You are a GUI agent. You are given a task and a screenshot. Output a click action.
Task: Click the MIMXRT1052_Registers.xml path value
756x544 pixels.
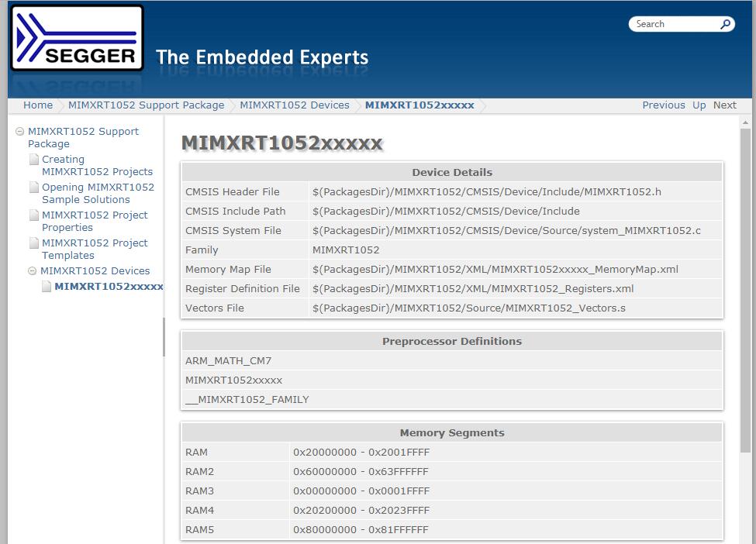pos(473,288)
